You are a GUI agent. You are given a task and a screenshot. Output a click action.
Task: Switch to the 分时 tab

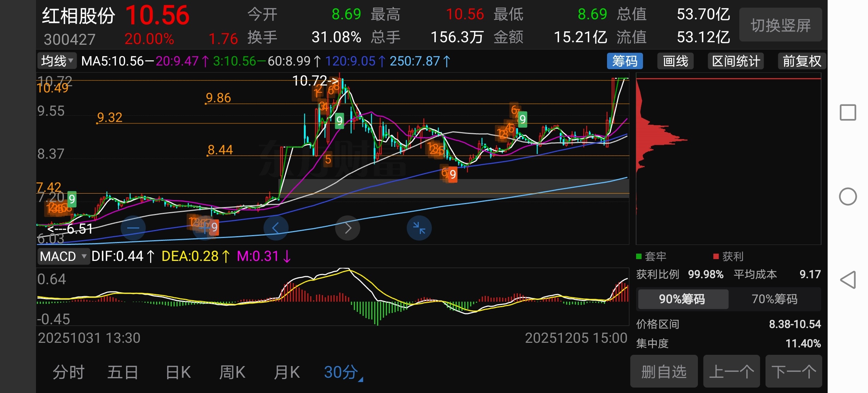69,372
